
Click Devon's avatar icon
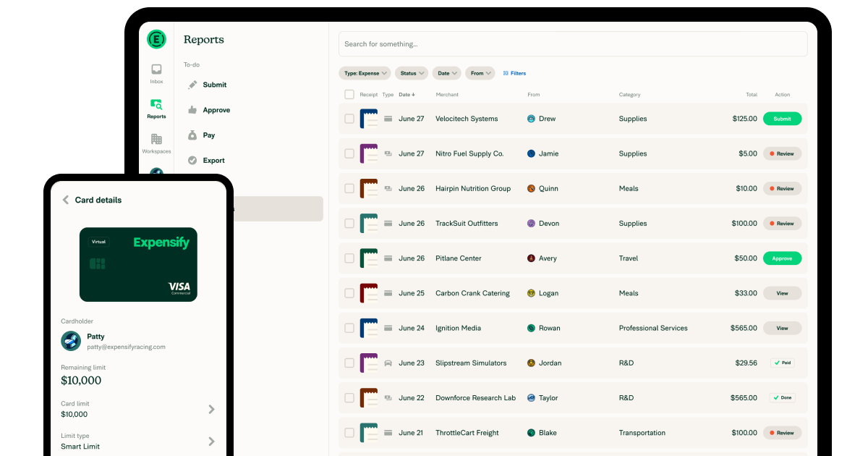coord(532,224)
